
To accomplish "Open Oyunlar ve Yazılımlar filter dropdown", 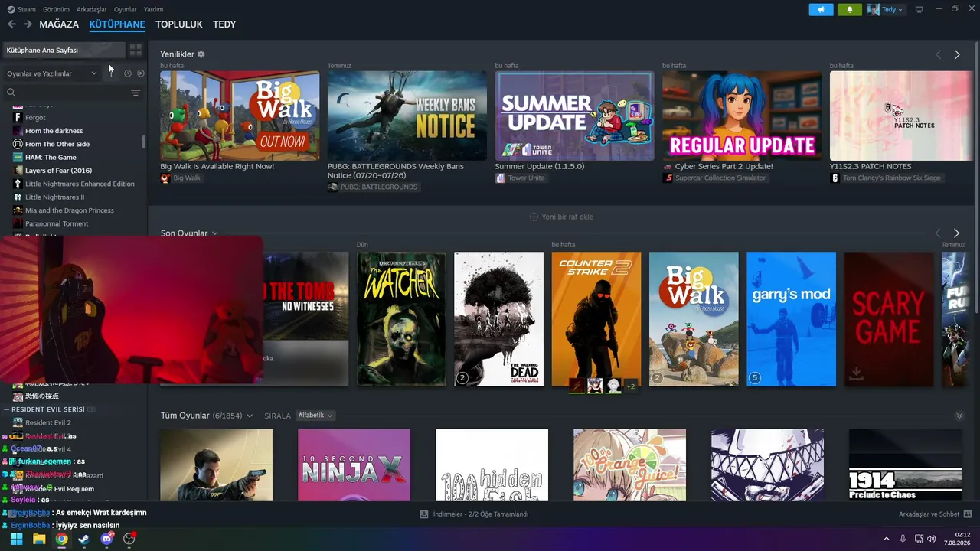I will point(52,73).
